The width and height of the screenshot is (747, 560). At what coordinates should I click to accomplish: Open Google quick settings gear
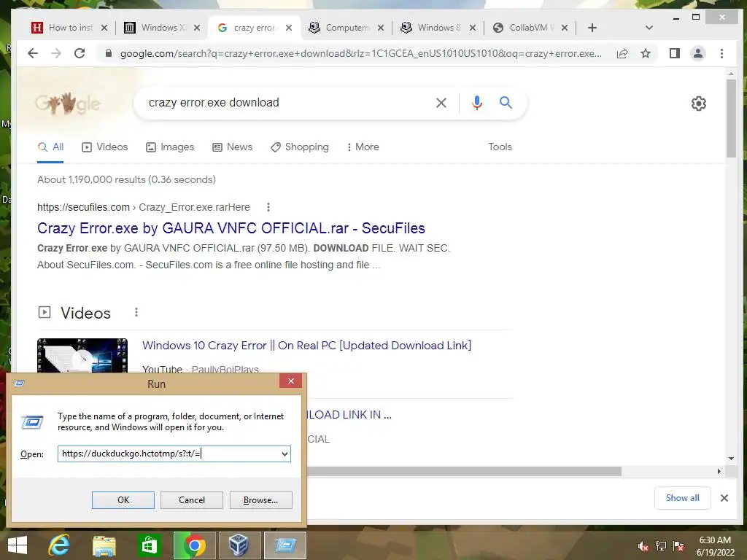tap(698, 104)
